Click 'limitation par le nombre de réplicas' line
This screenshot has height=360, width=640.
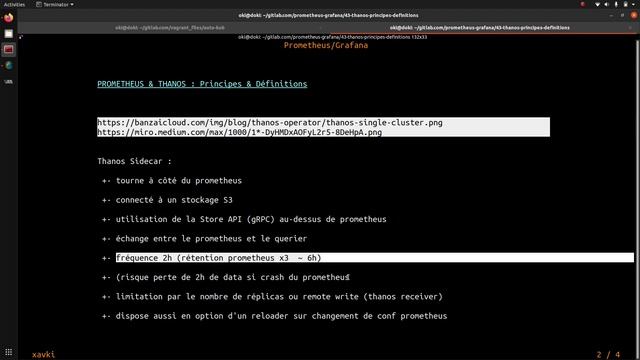(279, 297)
